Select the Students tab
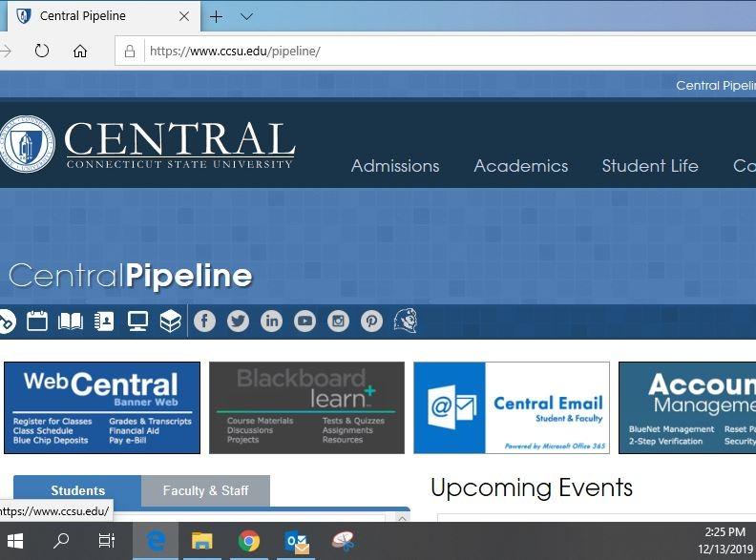Screen dimensions: 756x560 coord(77,490)
